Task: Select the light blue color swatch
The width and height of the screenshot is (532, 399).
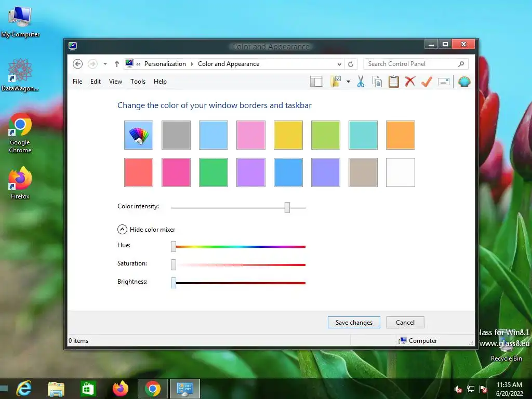Action: click(x=214, y=135)
